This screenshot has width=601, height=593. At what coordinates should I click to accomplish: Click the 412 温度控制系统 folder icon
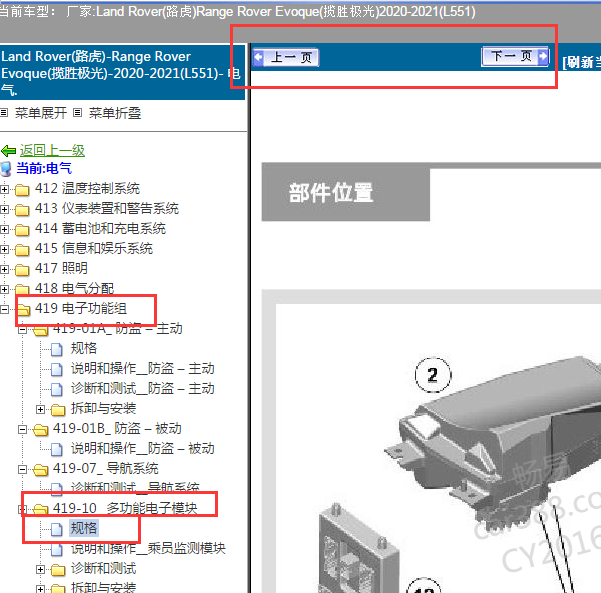click(22, 189)
